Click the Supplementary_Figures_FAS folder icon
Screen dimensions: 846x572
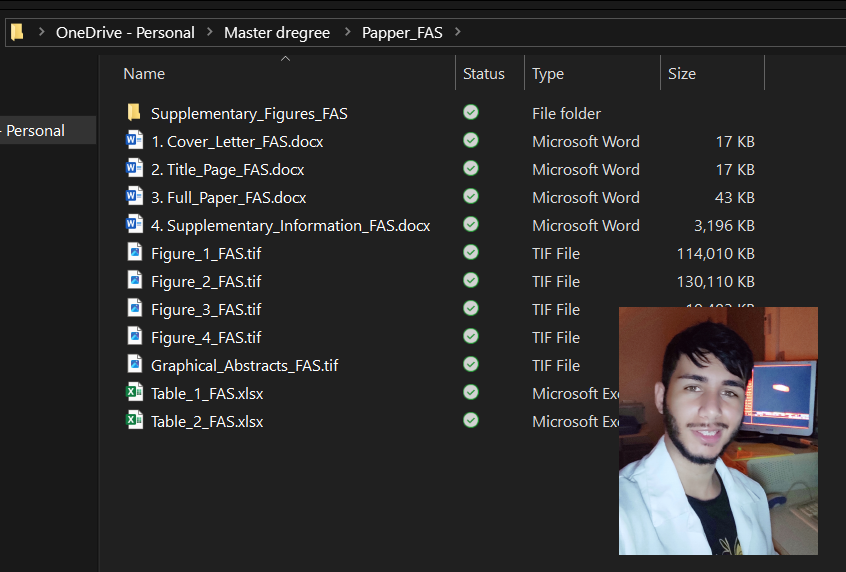[134, 112]
